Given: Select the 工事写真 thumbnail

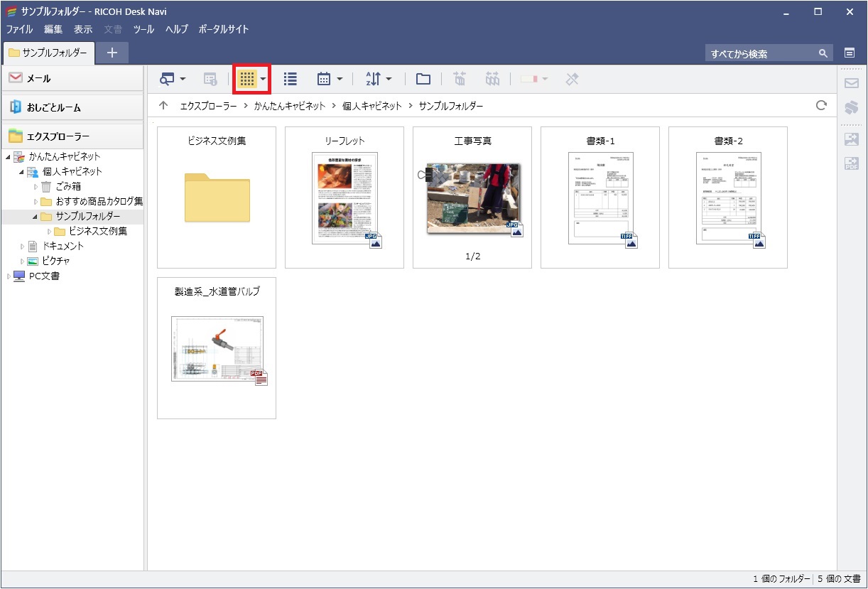Looking at the screenshot, I should point(472,197).
